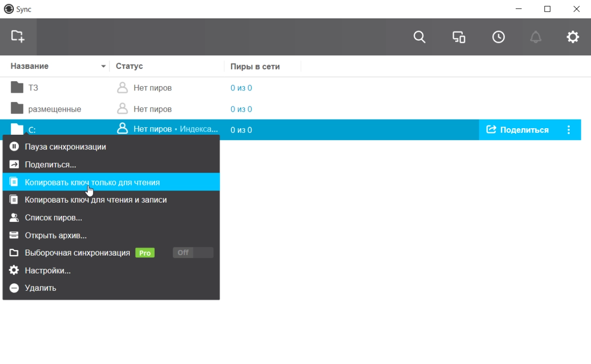Open the My devices icon
Screen dimensions: 591x364
[x=459, y=37]
